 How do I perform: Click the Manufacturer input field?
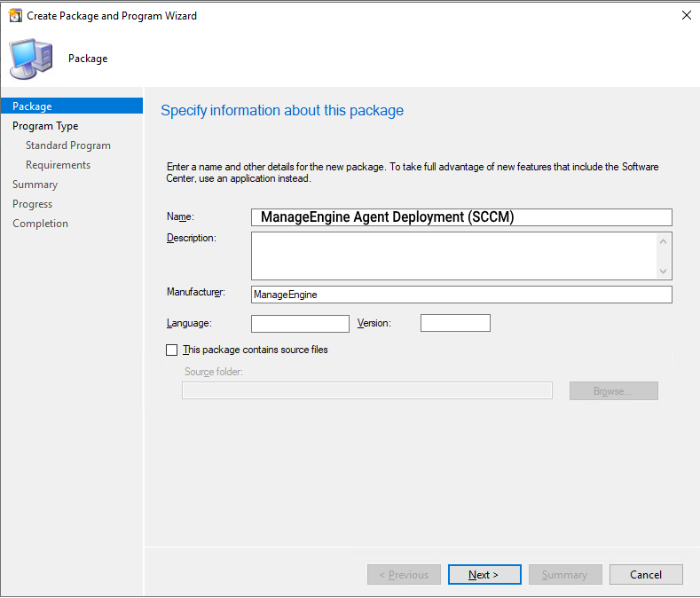coord(461,295)
